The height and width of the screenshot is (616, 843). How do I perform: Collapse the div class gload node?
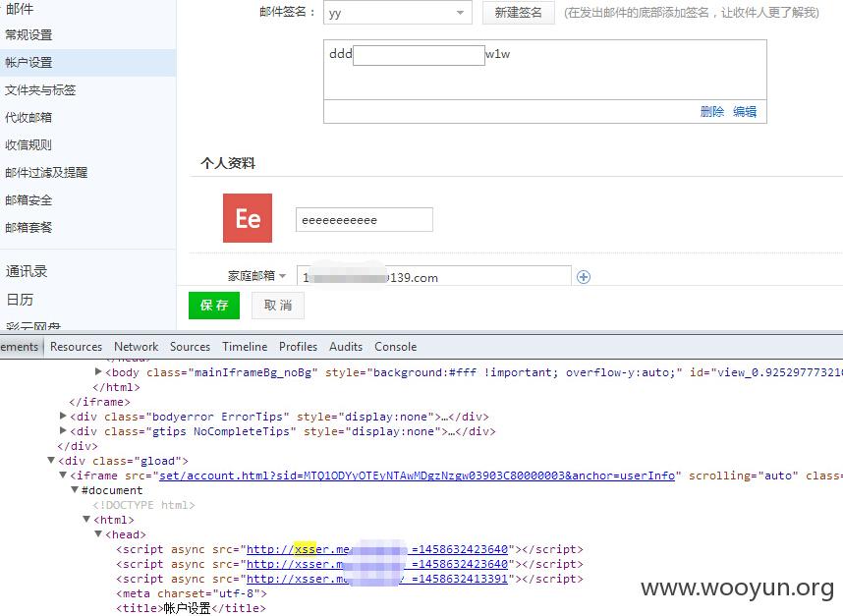(x=51, y=460)
